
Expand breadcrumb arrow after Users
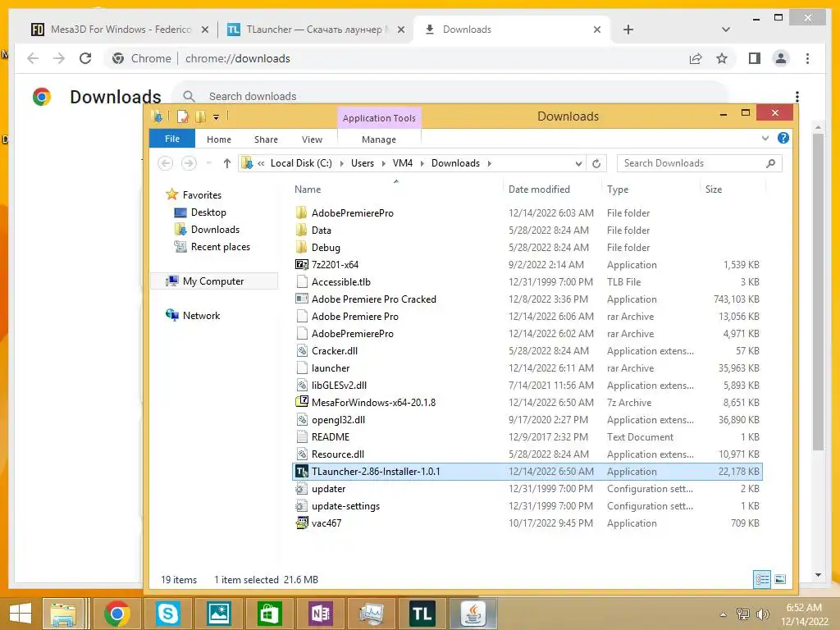coord(384,163)
